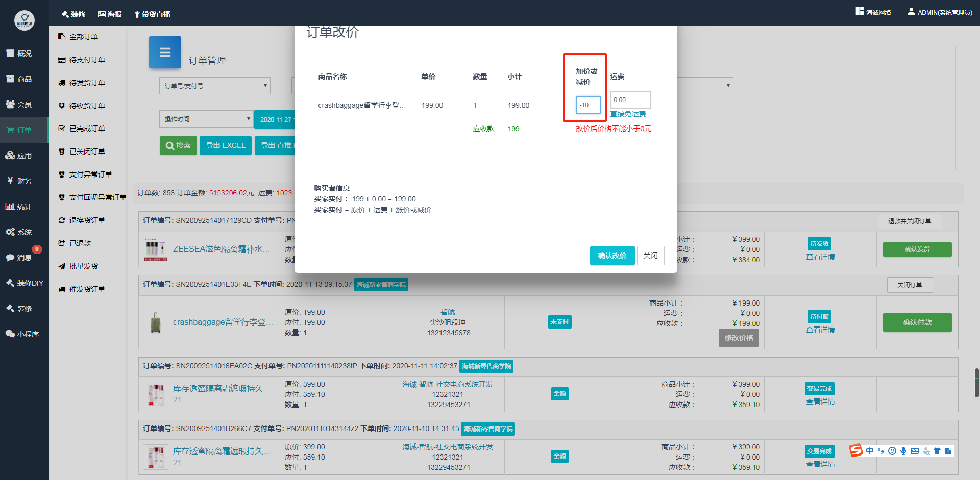Click the start date field 2020-11-27
980x480 pixels.
(275, 119)
